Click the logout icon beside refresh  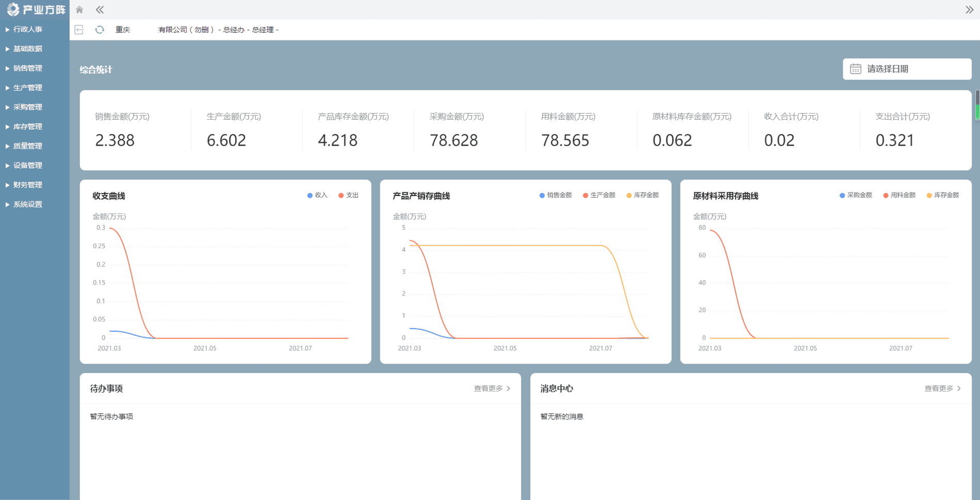pyautogui.click(x=79, y=30)
